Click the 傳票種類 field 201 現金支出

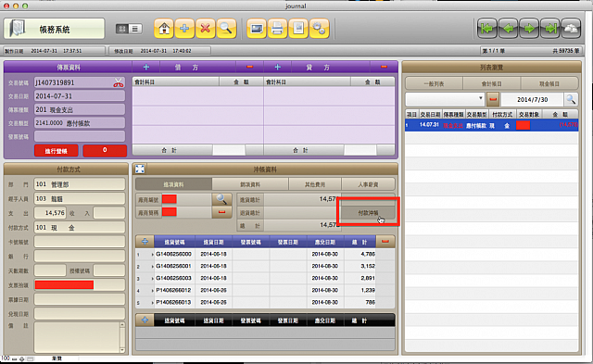80,109
